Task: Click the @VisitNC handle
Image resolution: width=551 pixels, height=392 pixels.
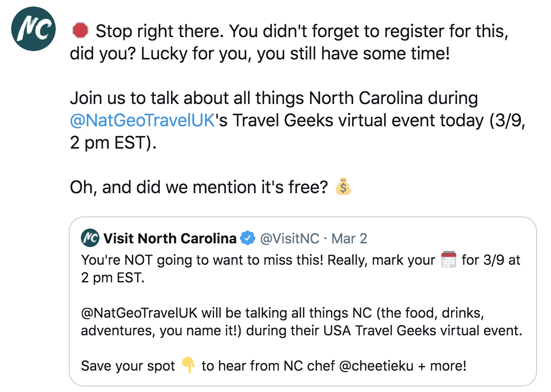Action: point(289,239)
